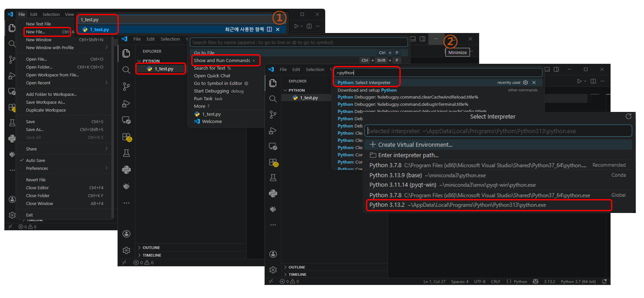Select Show and Run Commands entry
This screenshot has height=298, width=644.
[x=222, y=60]
